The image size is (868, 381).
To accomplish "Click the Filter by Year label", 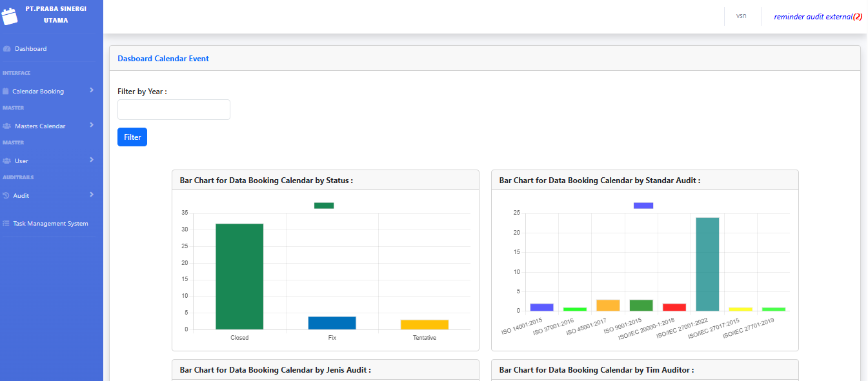I will 142,92.
